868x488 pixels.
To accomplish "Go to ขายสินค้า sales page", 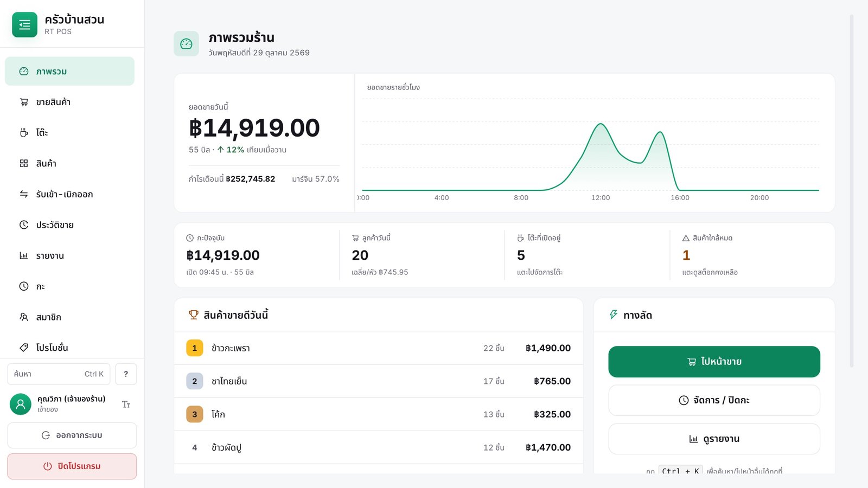I will pos(69,102).
